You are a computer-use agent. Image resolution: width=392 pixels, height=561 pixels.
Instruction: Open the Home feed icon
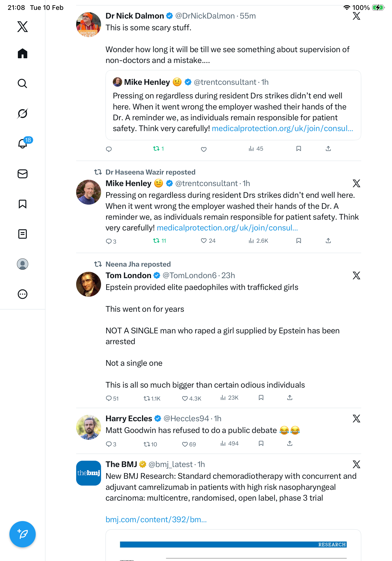click(x=23, y=53)
